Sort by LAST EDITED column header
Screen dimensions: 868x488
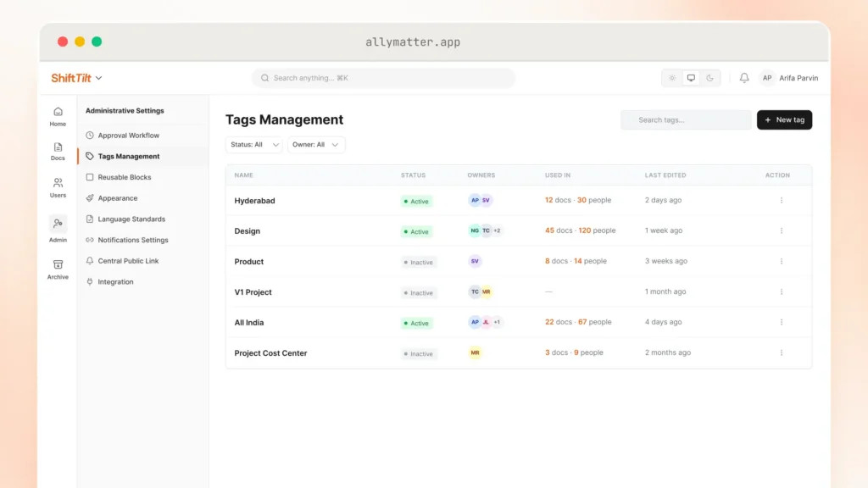665,175
